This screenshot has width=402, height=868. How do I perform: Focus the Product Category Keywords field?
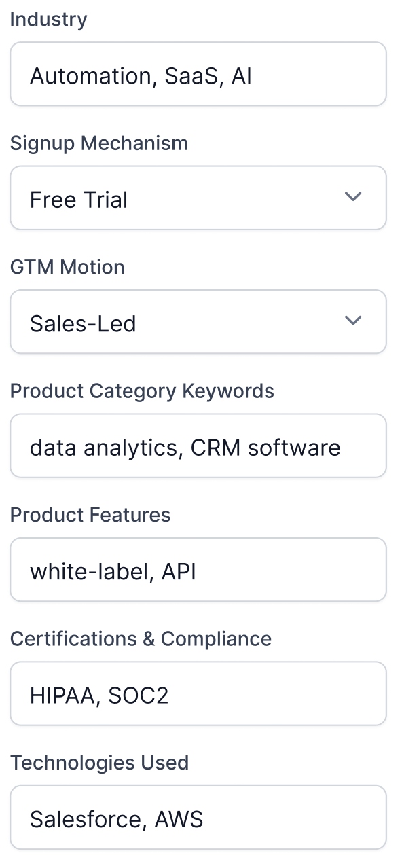click(198, 446)
